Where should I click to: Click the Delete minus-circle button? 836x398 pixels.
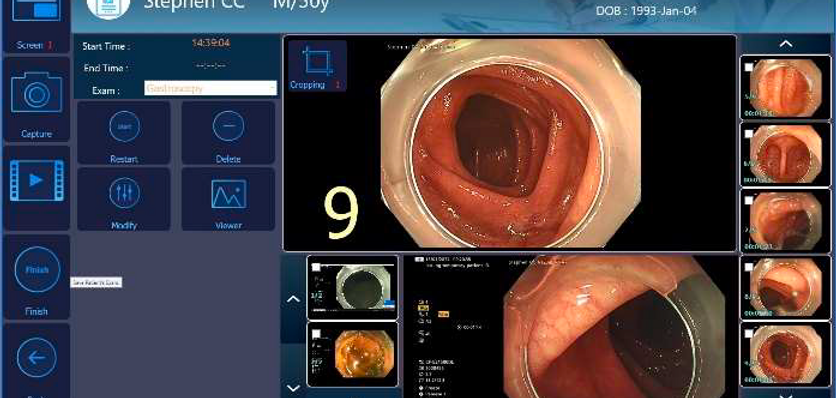[x=228, y=133]
